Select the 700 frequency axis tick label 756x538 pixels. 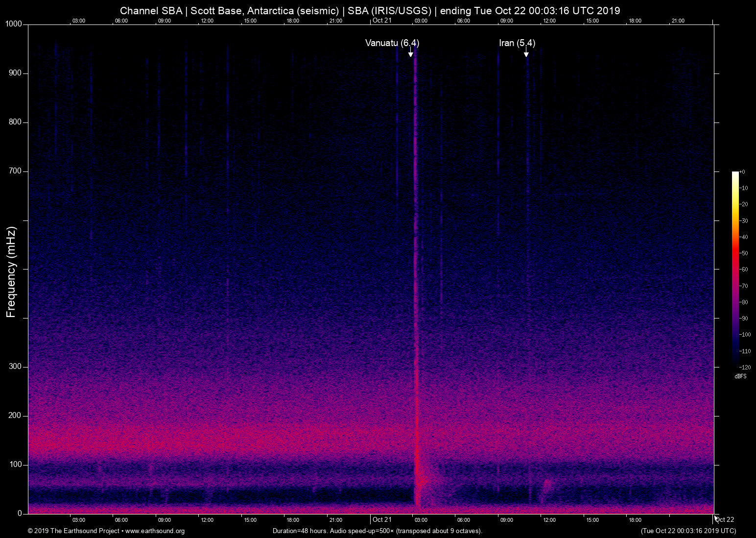[x=15, y=171]
